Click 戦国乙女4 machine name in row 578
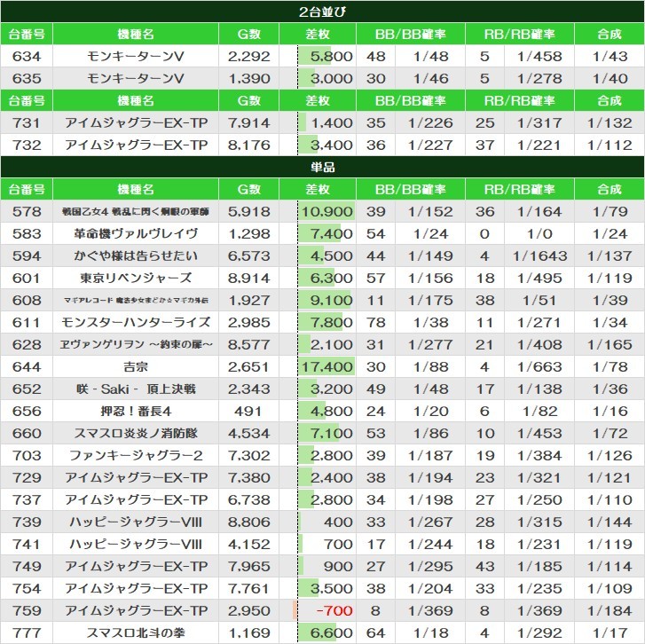Image resolution: width=645 pixels, height=644 pixels. coord(136,212)
